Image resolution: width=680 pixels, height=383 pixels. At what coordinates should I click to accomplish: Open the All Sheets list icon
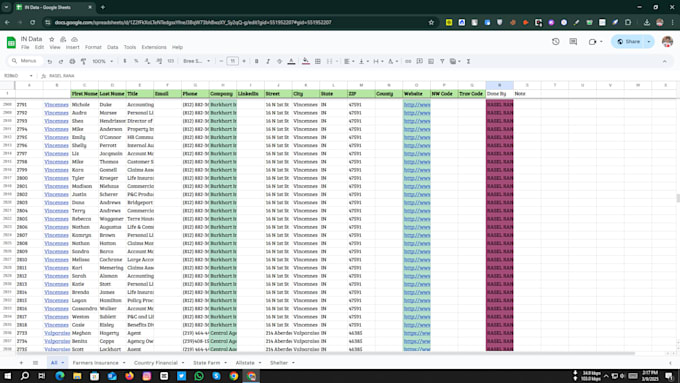pos(36,363)
